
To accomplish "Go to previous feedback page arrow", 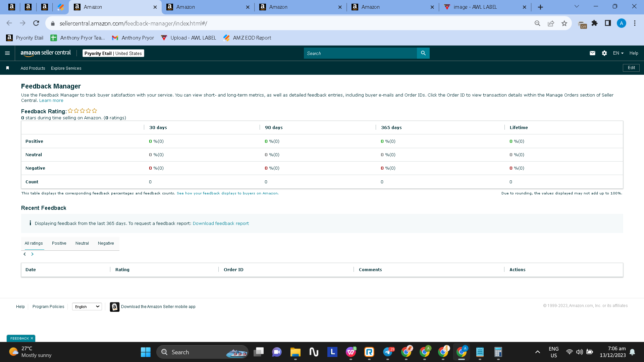I will coord(24,254).
